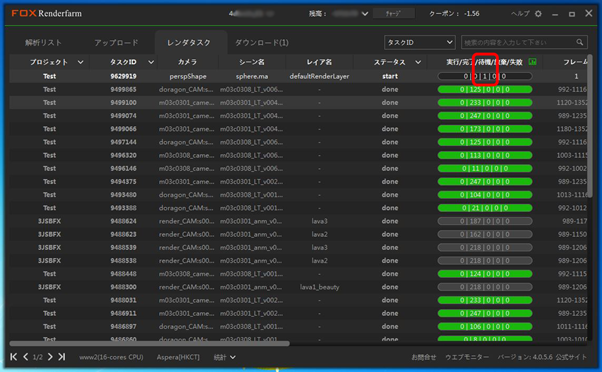Click task ID 9486897
This screenshot has width=602, height=372.
pos(123,327)
